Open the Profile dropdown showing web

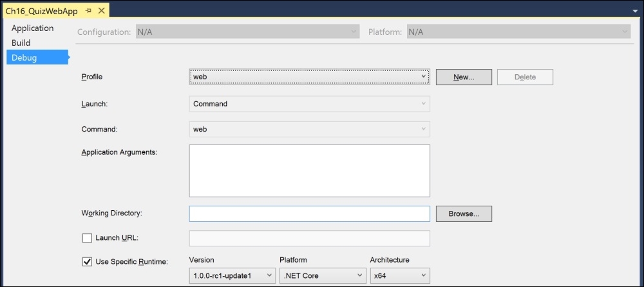309,77
